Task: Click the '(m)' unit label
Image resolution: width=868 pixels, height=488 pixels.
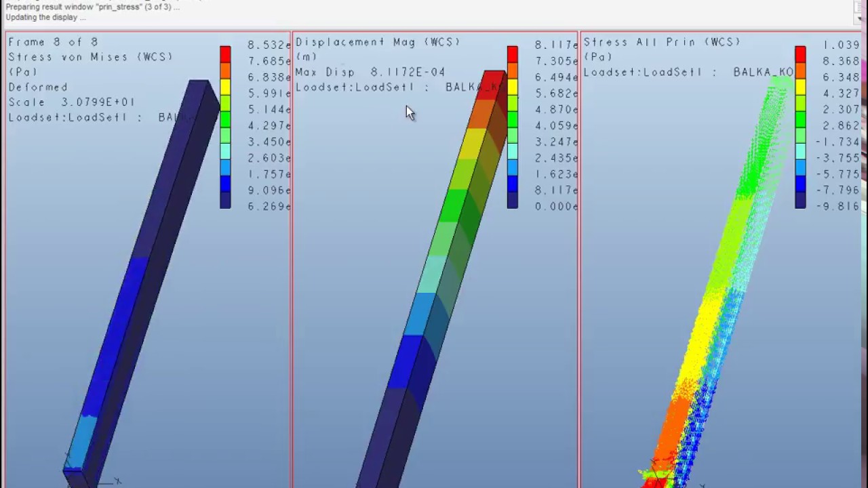Action: tap(307, 57)
